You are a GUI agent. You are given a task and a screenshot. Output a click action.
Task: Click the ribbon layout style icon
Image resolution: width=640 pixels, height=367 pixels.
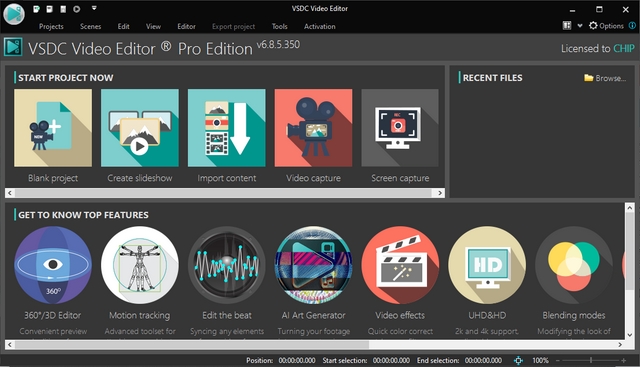[567, 26]
